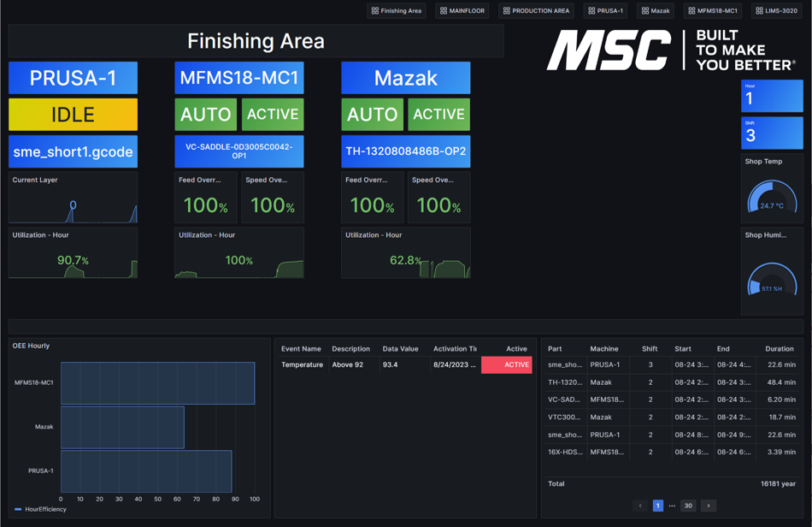This screenshot has width=812, height=527.
Task: Open the MAINFLOOR dashboard link
Action: (x=462, y=11)
